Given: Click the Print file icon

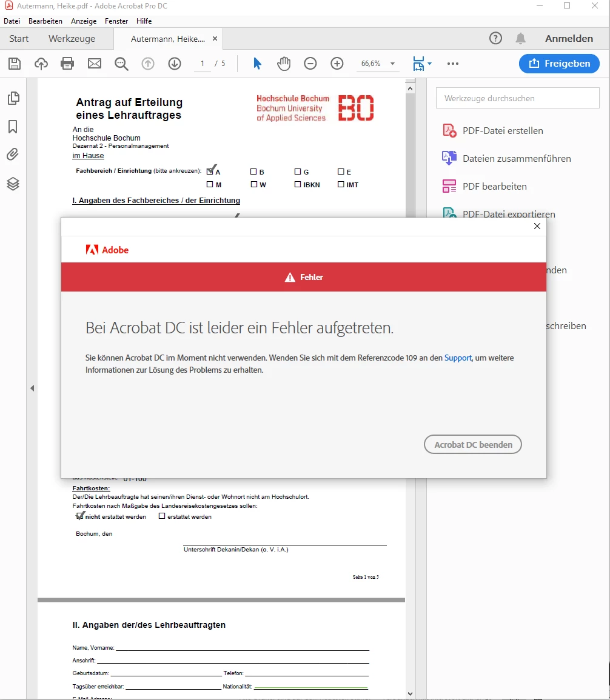Looking at the screenshot, I should 67,64.
